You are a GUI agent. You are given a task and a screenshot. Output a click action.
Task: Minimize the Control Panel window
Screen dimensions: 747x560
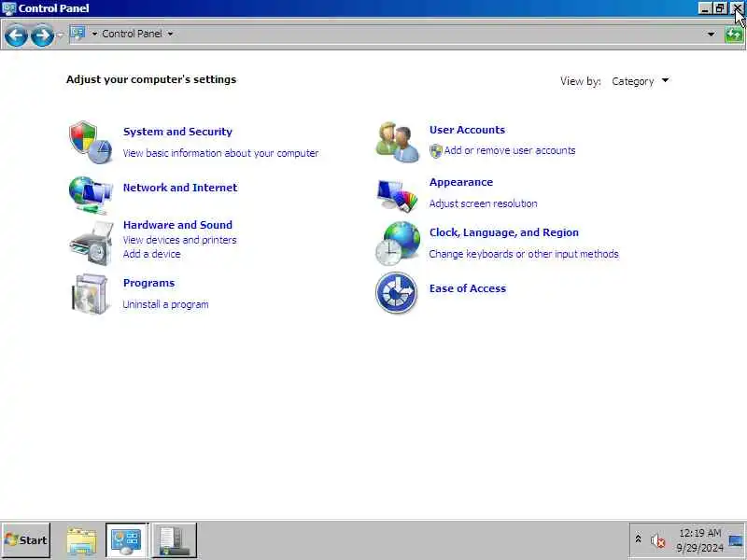click(705, 8)
